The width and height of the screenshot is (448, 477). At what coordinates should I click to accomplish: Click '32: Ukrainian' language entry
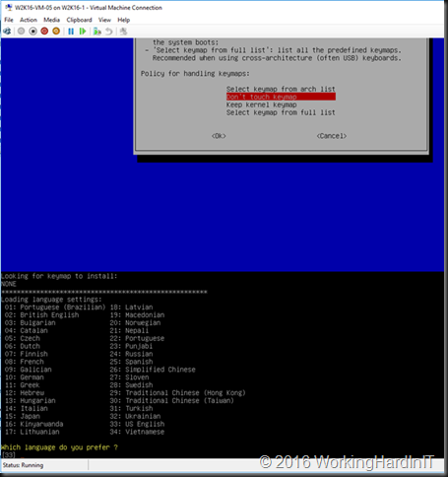[x=135, y=416]
